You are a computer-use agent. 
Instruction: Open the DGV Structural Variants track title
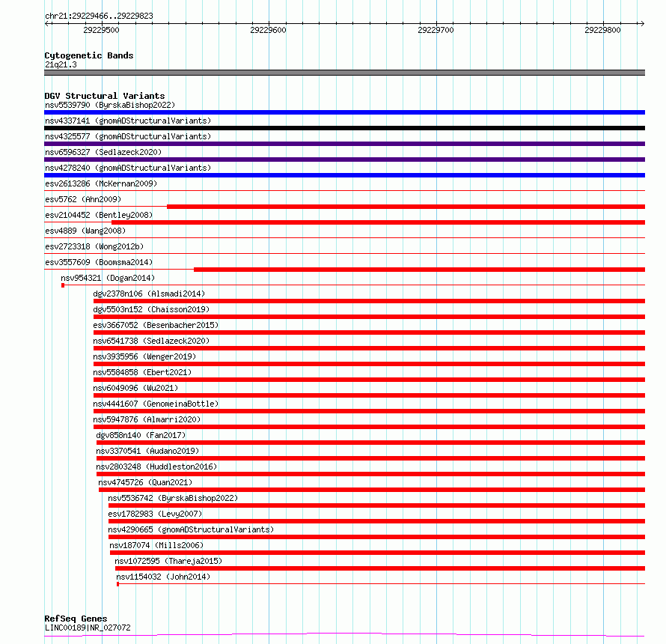click(105, 96)
